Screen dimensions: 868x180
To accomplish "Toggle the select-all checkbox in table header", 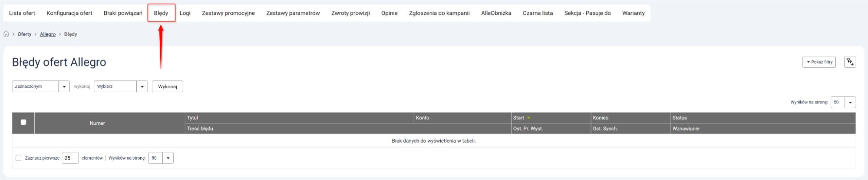I will pos(23,123).
